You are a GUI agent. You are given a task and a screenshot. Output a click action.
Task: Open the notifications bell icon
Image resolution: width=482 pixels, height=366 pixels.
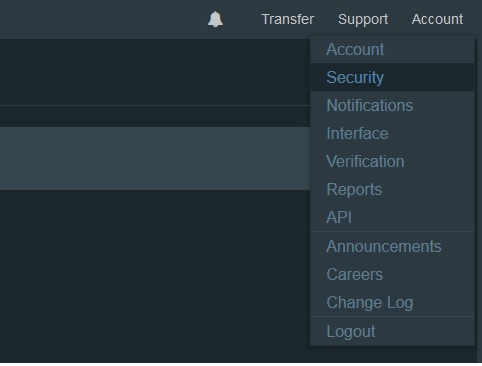click(x=215, y=19)
